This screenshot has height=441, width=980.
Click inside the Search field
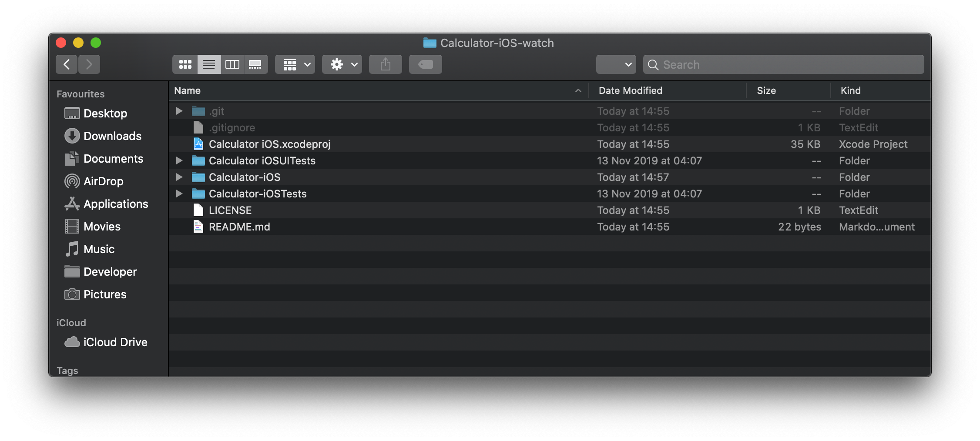click(x=740, y=64)
